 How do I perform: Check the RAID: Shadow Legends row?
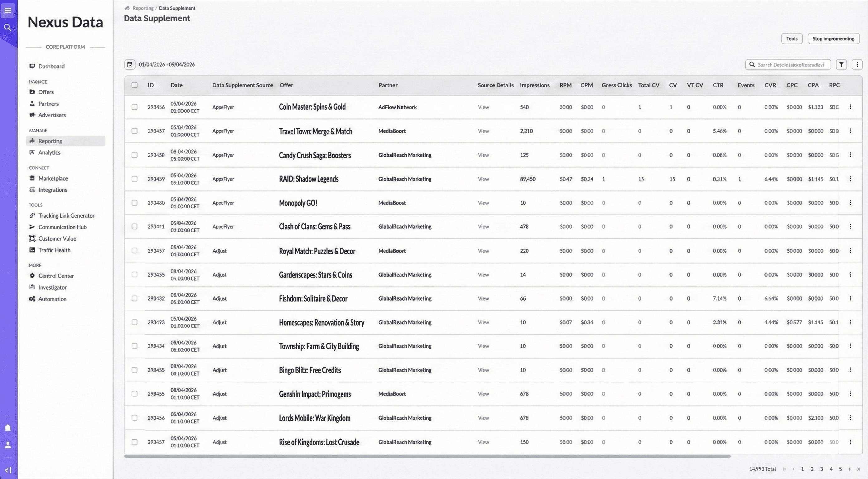click(135, 179)
